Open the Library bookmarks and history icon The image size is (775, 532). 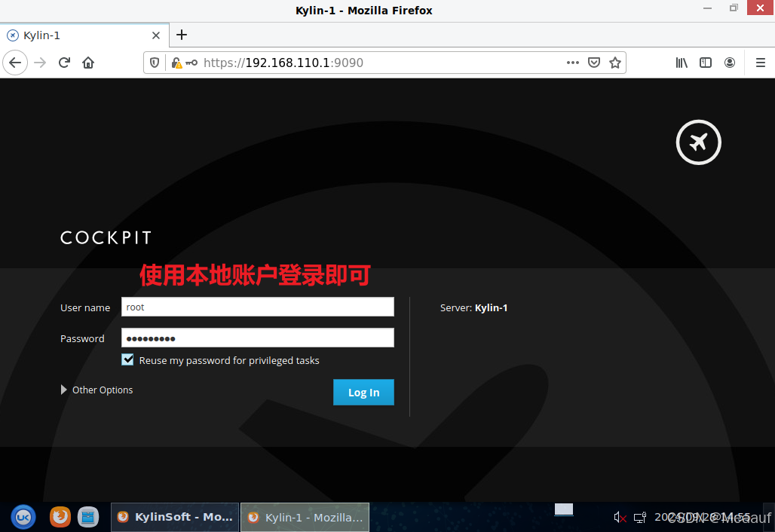tap(682, 63)
